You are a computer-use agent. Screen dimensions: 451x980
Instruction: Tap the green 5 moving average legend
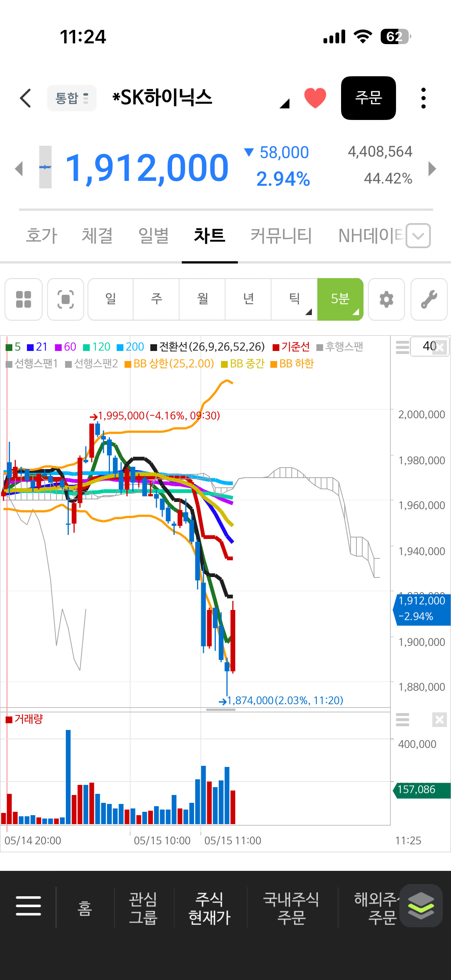pyautogui.click(x=13, y=346)
